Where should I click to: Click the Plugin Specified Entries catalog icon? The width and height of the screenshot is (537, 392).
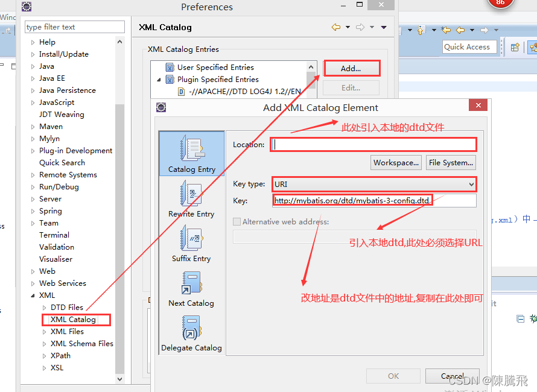[170, 80]
